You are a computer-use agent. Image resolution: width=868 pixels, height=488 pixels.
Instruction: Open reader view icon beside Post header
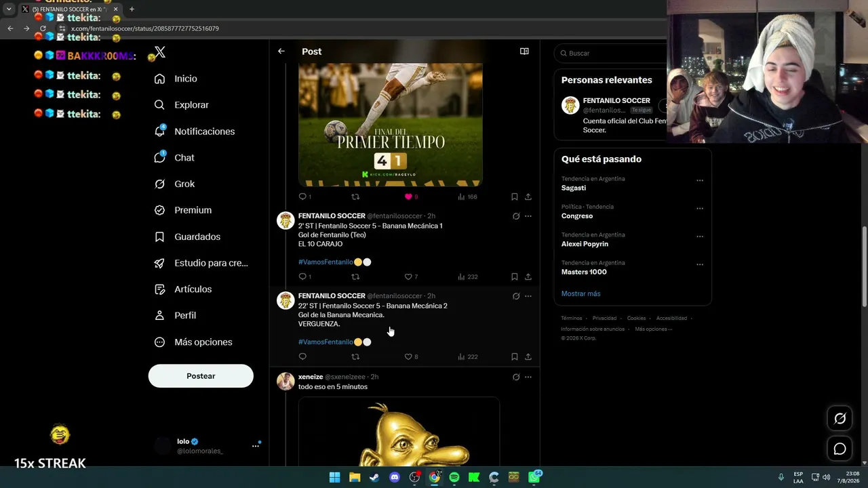tap(524, 52)
